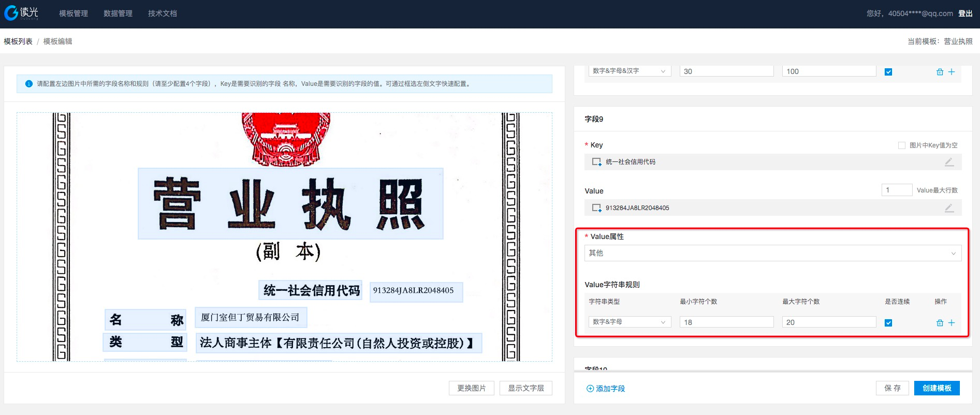The width and height of the screenshot is (980, 415).
Task: Click the maximum characters field showing 20
Action: (x=829, y=322)
